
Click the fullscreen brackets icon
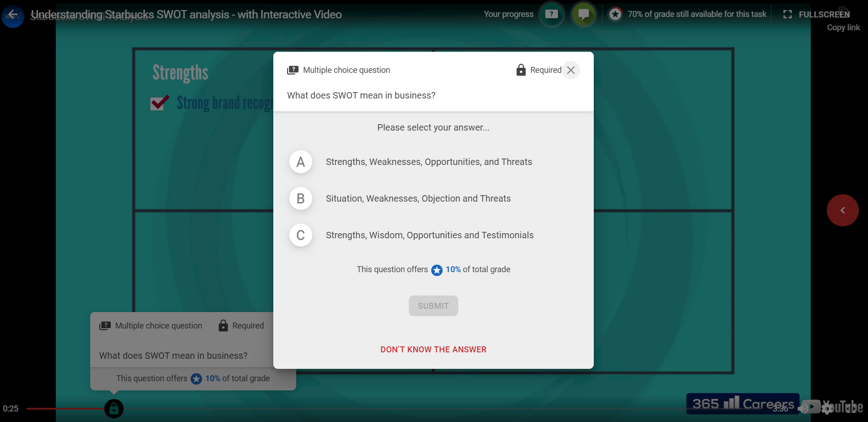(x=787, y=14)
